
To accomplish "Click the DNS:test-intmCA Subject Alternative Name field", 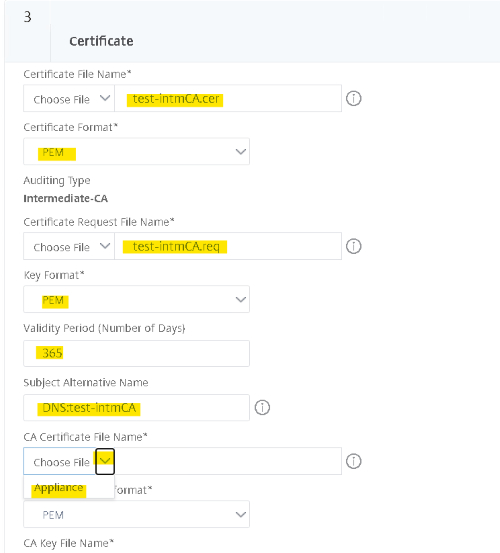I will point(136,407).
